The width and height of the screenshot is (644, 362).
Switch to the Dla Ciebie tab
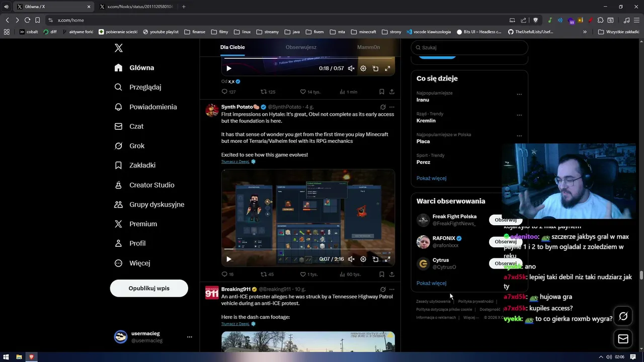coord(232,47)
